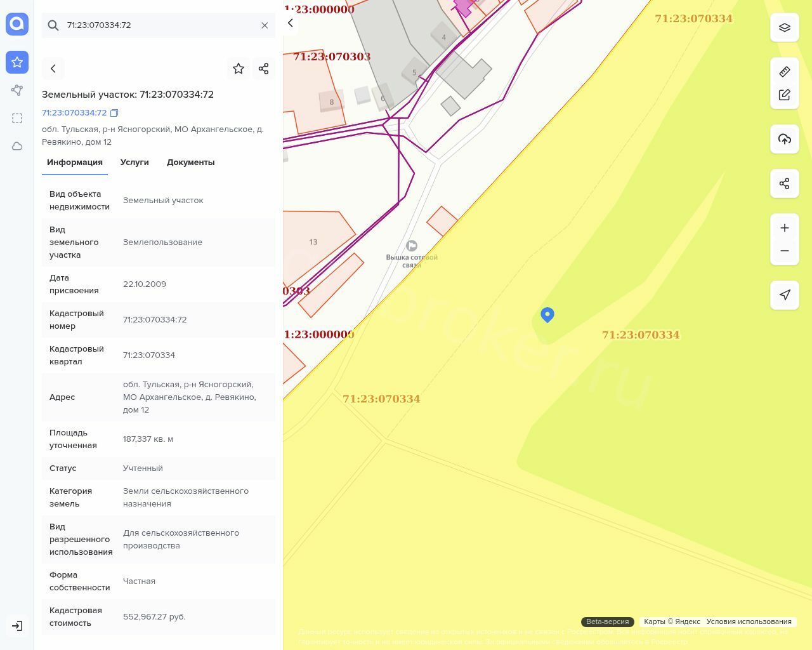This screenshot has width=812, height=650.
Task: Zoom in the map with plus
Action: tap(785, 228)
